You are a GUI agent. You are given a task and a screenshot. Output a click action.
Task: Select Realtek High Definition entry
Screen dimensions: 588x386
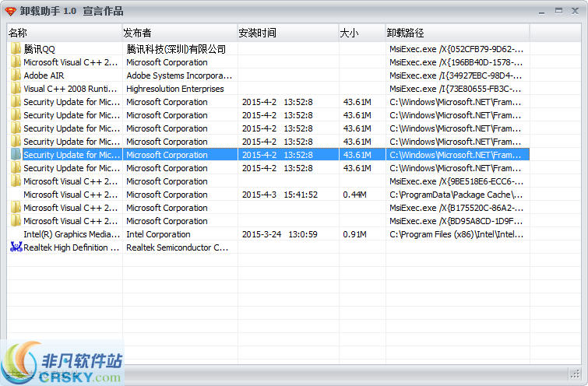pyautogui.click(x=71, y=247)
